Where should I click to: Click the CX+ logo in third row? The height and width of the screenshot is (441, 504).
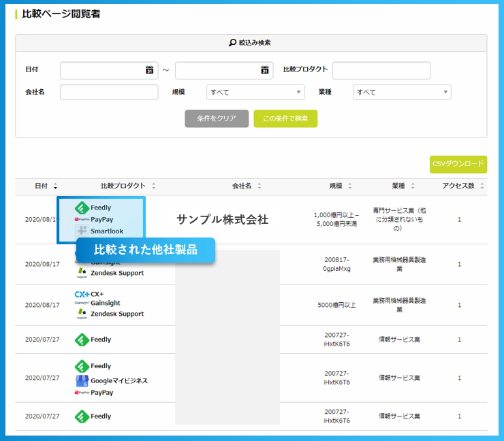82,295
